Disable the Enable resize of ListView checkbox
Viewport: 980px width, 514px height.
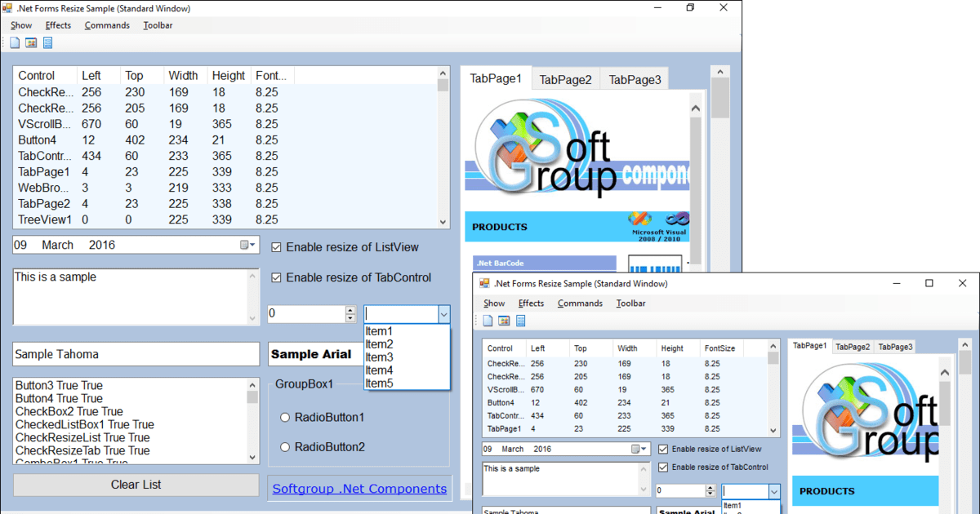tap(276, 246)
